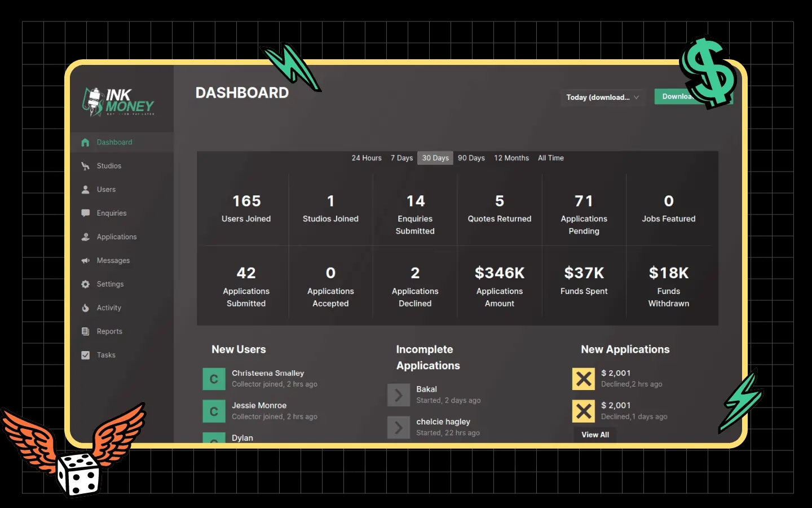Click the Reports document icon
This screenshot has height=508, width=812.
(x=85, y=332)
